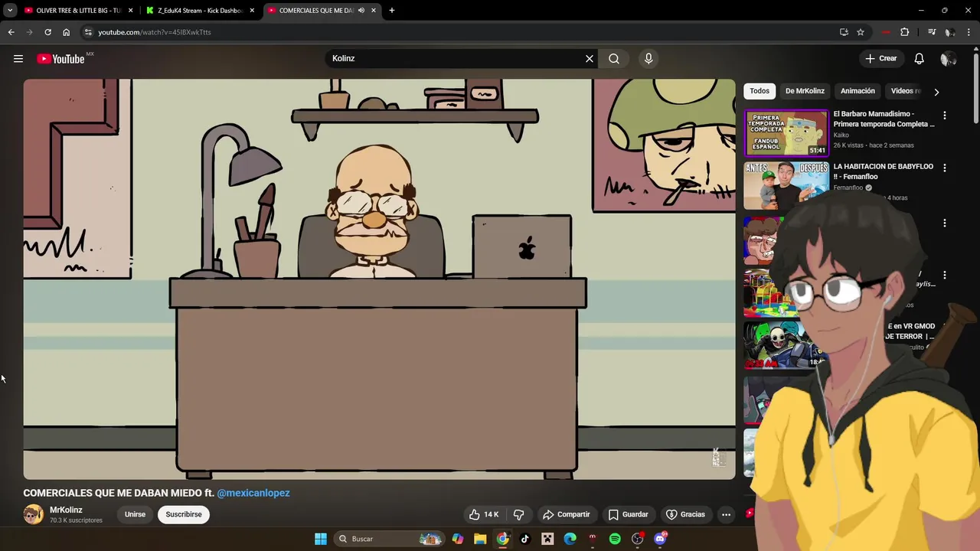Screen dimensions: 980x551
Task: Open the Chrome extensions puzzle icon
Action: click(x=904, y=32)
